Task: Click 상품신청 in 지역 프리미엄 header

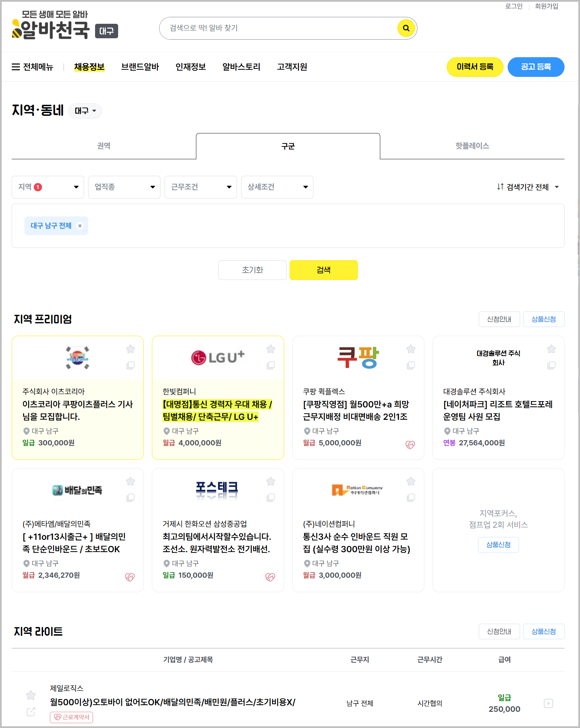Action: tap(544, 319)
